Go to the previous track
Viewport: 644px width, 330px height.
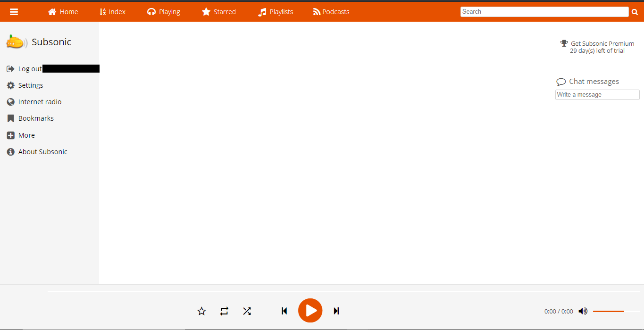pos(284,311)
